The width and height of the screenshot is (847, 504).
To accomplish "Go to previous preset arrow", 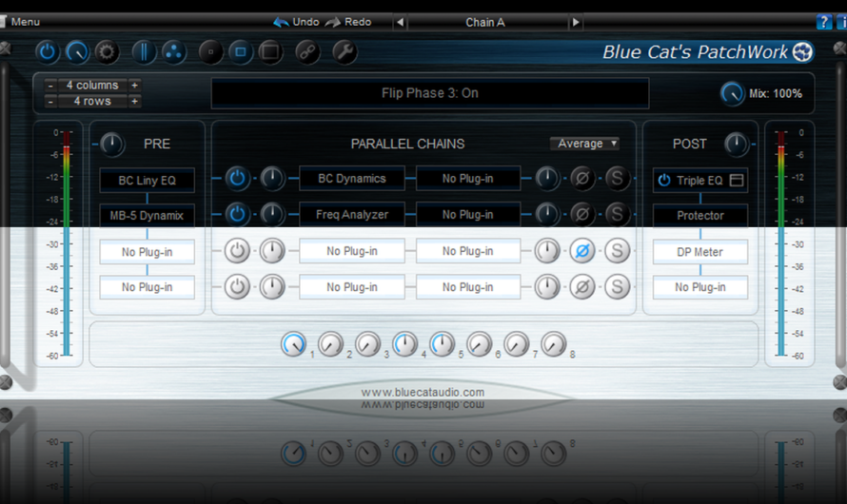I will [401, 22].
